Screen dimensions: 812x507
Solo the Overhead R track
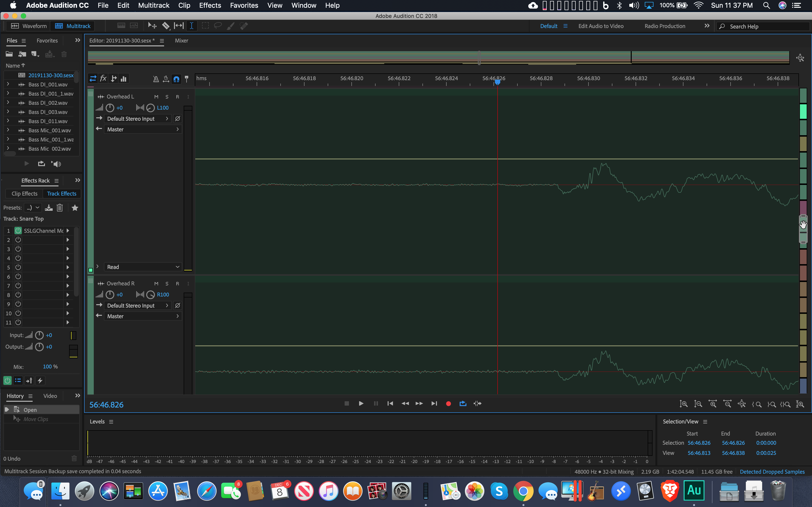click(167, 284)
